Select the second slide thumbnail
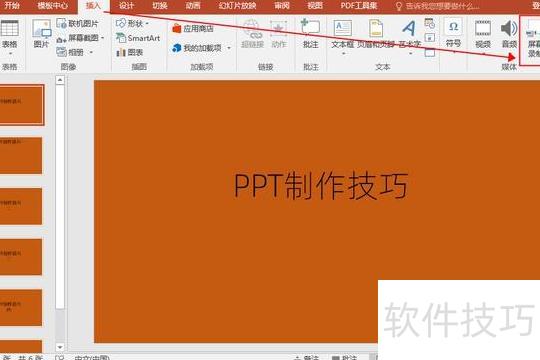The height and width of the screenshot is (360, 540). pyautogui.click(x=21, y=155)
